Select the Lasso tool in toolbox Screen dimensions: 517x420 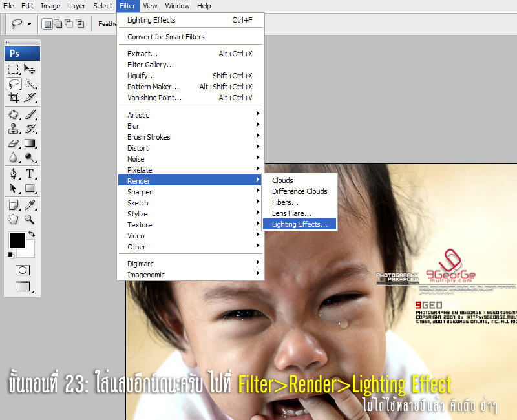14,84
